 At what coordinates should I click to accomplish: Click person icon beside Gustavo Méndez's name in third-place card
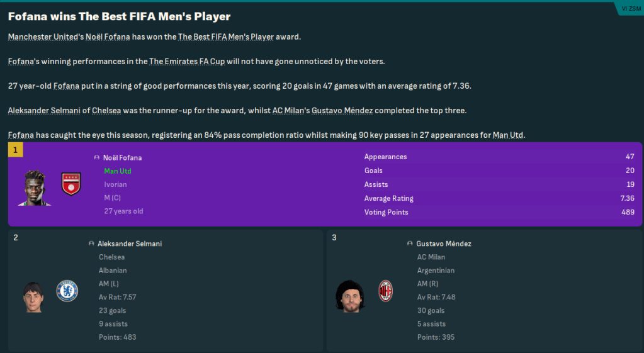[x=410, y=244]
